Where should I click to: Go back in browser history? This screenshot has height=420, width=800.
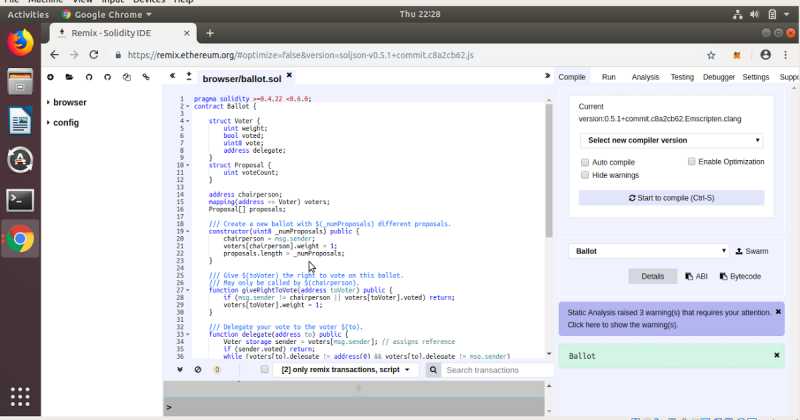pos(55,55)
